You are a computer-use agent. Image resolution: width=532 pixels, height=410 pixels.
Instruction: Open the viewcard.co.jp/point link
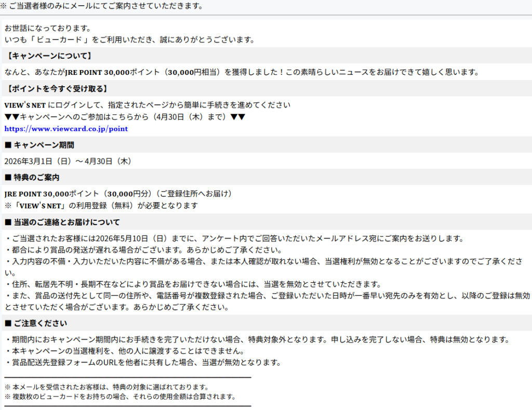click(66, 129)
